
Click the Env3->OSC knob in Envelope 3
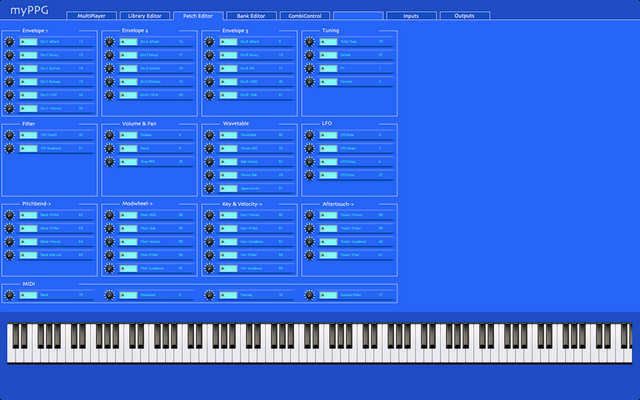point(209,82)
